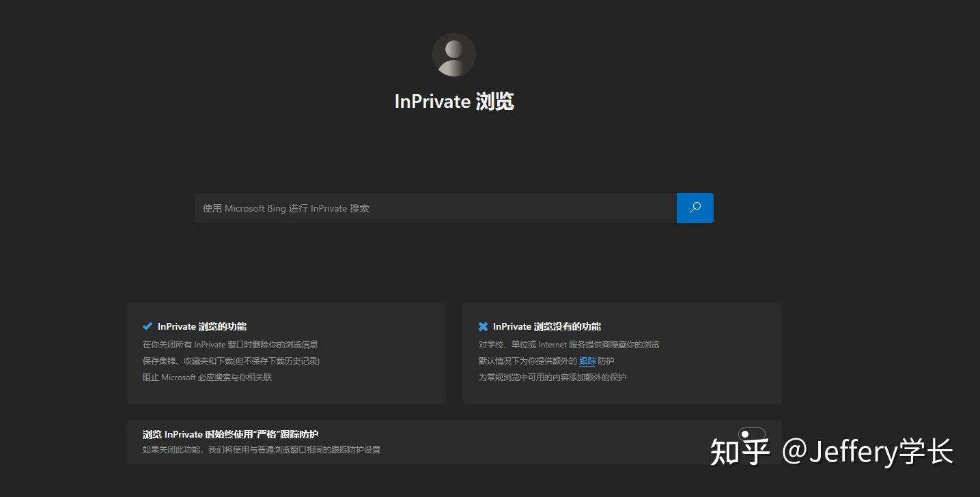Screen dimensions: 980x497
Task: Click text 为常规浏览中可用的内容添加额外的保护
Action: point(552,378)
